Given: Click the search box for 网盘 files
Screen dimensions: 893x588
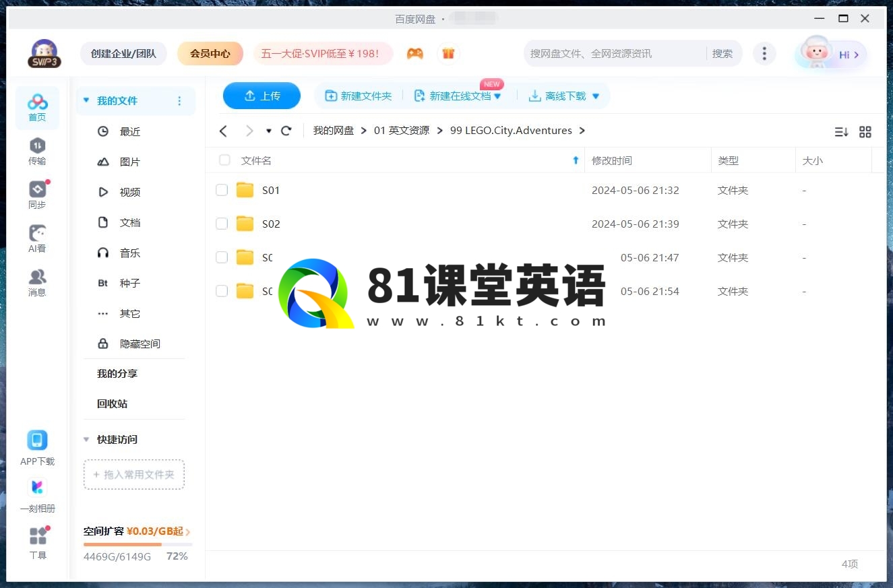Looking at the screenshot, I should [613, 54].
